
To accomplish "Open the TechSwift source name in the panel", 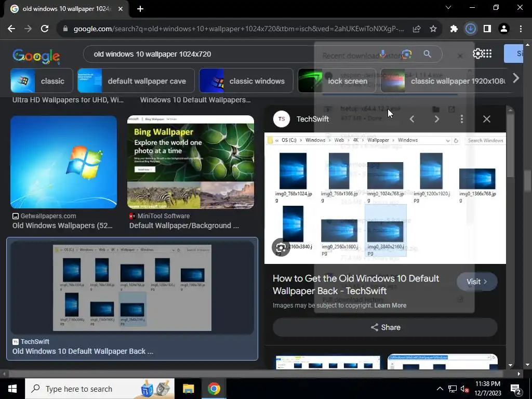I will coord(313,119).
